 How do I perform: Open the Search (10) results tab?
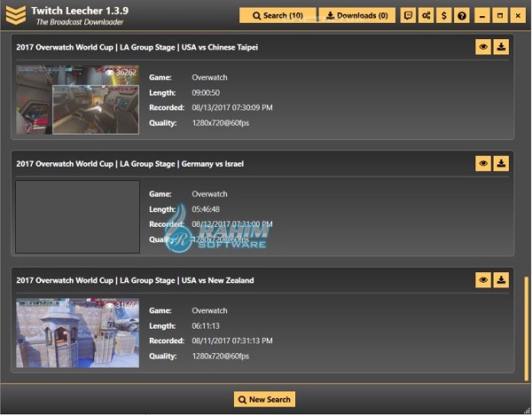tap(278, 16)
